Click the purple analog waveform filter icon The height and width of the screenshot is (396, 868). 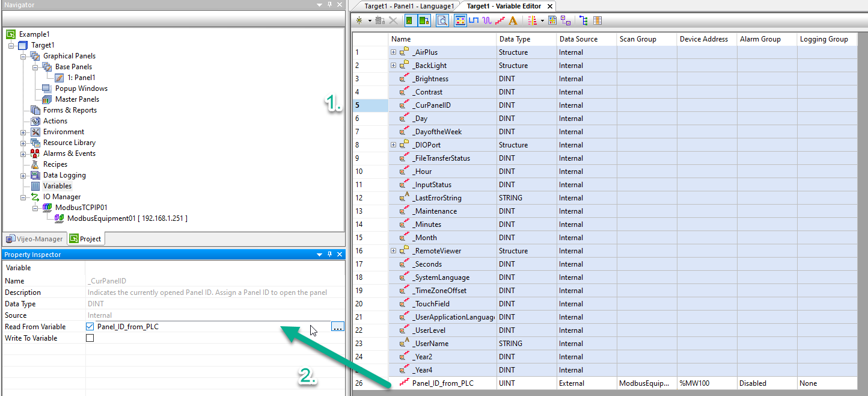click(487, 20)
